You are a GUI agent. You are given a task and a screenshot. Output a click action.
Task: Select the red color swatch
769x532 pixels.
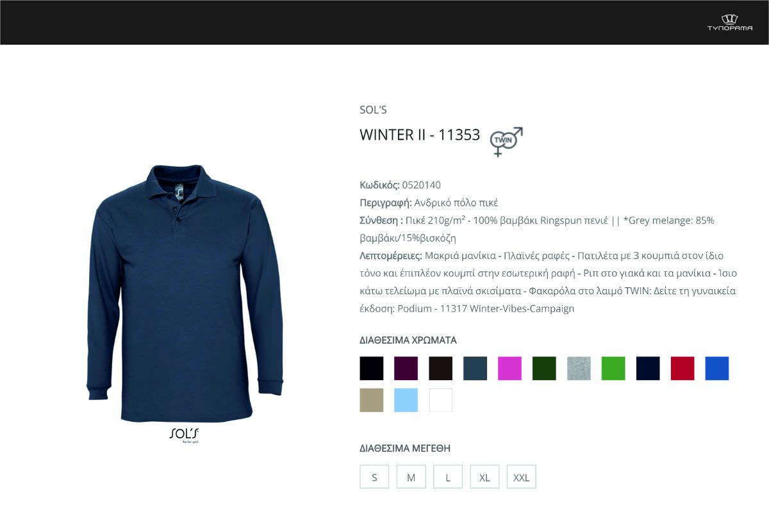click(x=683, y=369)
